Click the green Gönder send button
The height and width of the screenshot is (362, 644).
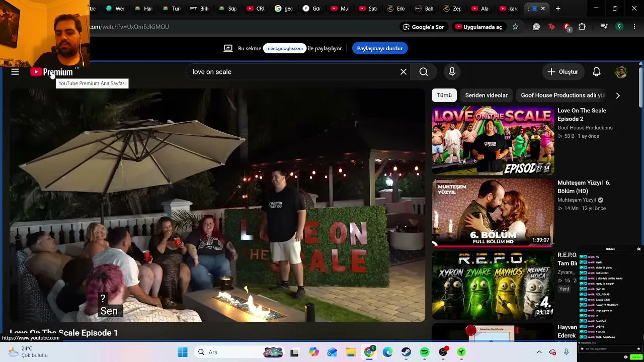636,357
